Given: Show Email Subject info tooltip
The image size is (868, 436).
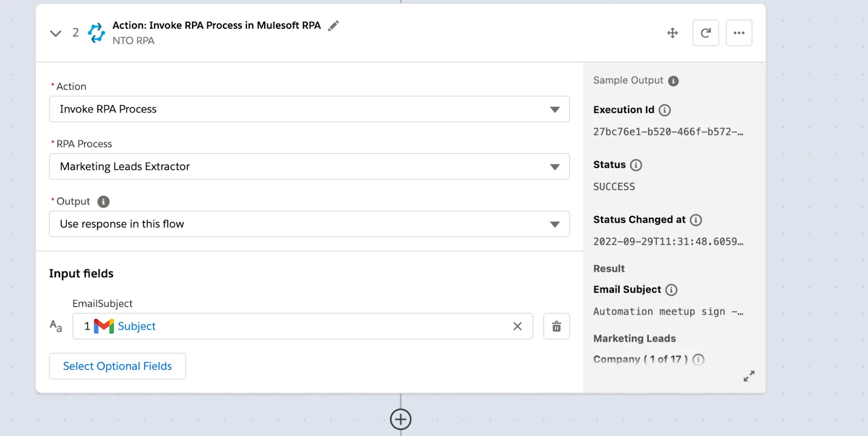Looking at the screenshot, I should [672, 290].
